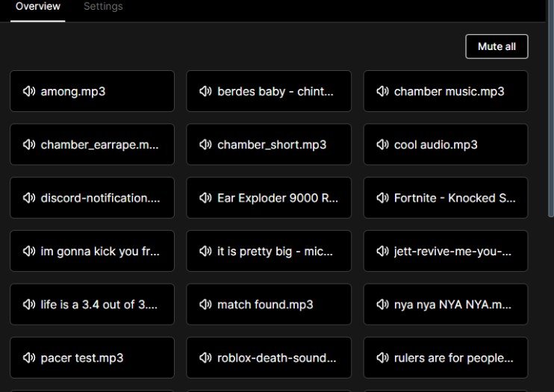The image size is (554, 392).
Task: Play the berdes baby - chint... sound
Action: point(269,91)
